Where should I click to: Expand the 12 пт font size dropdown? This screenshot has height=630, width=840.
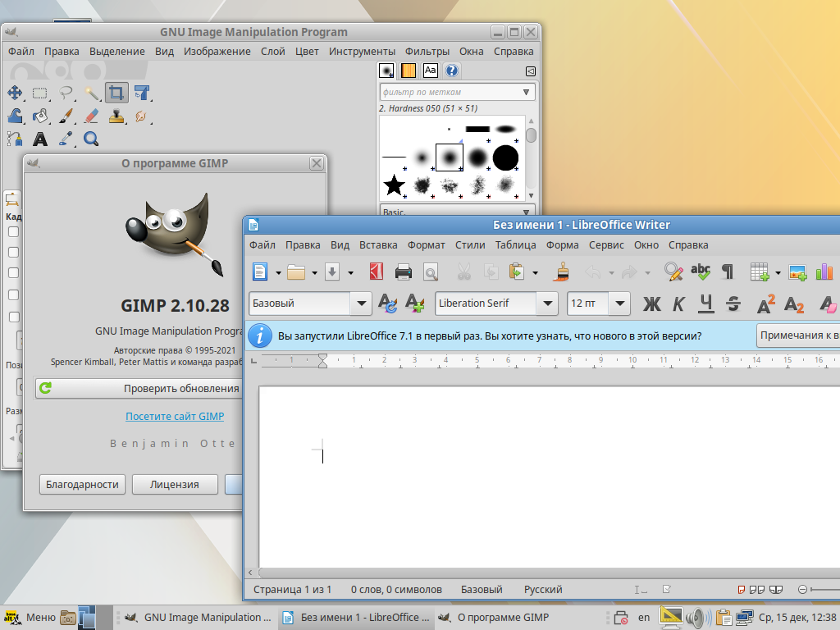tap(620, 304)
